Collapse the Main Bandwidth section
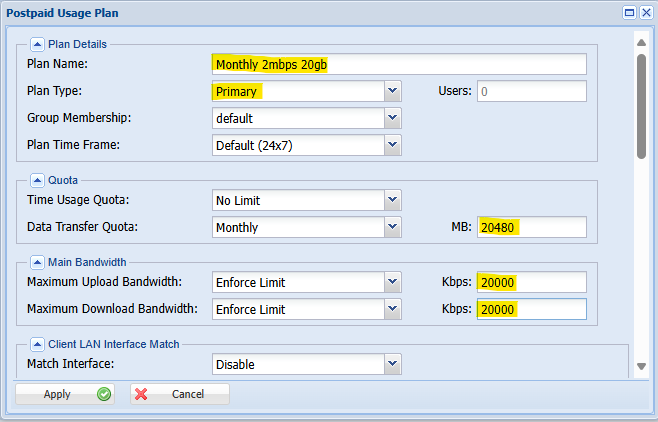Screen dimensions: 658x422 pyautogui.click(x=37, y=263)
